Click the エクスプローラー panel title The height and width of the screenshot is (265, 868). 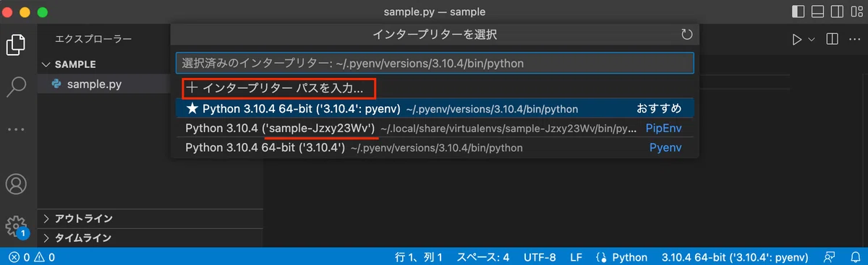93,38
